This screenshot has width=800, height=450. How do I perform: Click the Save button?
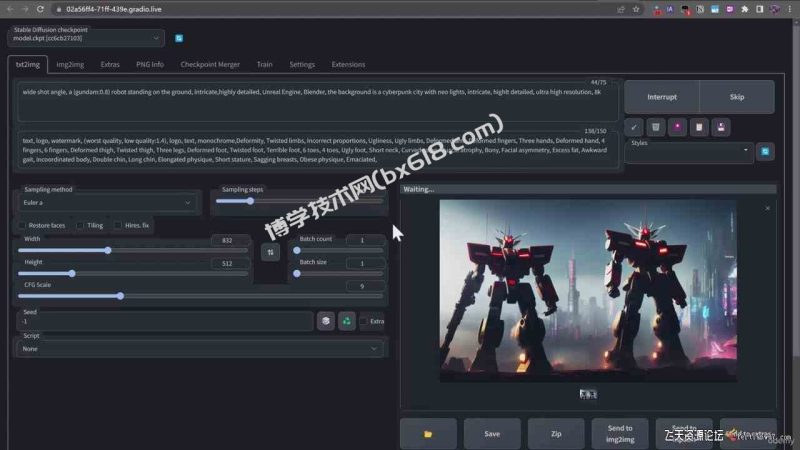click(x=492, y=434)
